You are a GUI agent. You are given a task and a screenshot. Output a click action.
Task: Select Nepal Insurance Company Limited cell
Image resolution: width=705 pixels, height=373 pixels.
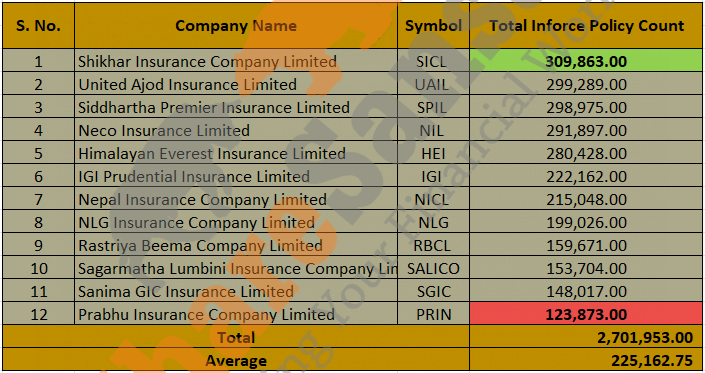coord(236,199)
